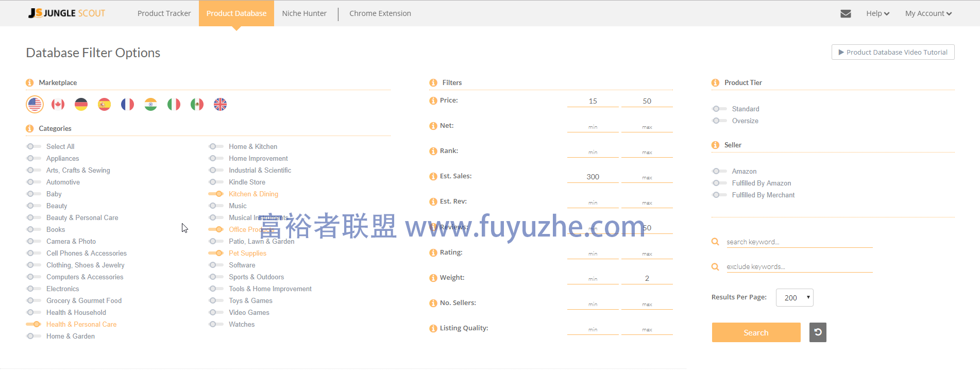Select the Canada marketplace flag
Screen dimensions: 980x387
click(x=58, y=105)
